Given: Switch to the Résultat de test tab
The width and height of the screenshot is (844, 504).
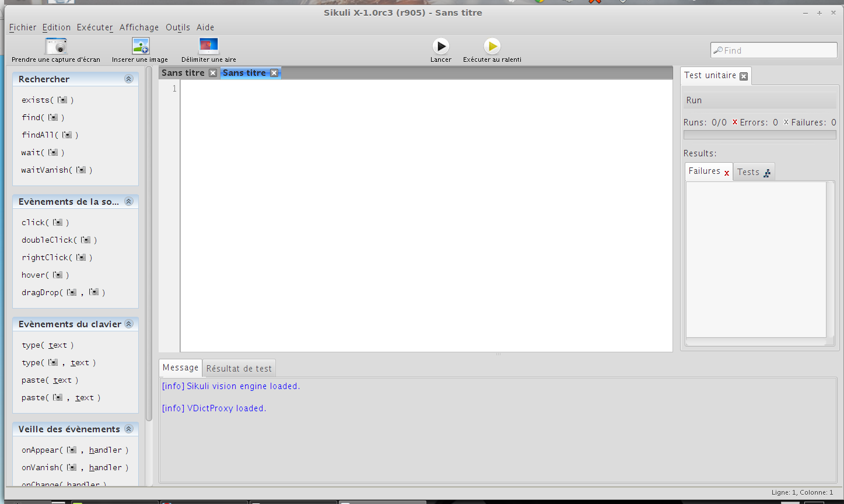Looking at the screenshot, I should (239, 369).
